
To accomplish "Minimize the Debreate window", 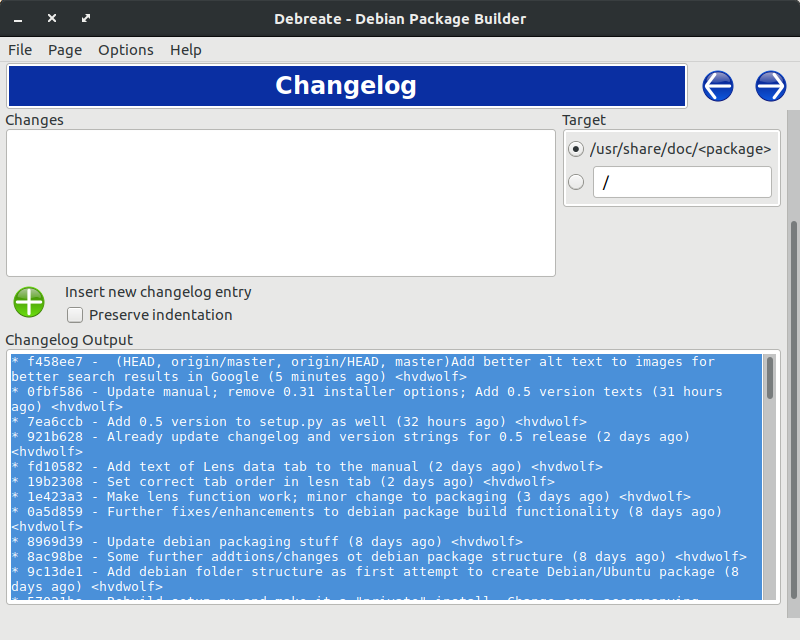I will point(18,19).
